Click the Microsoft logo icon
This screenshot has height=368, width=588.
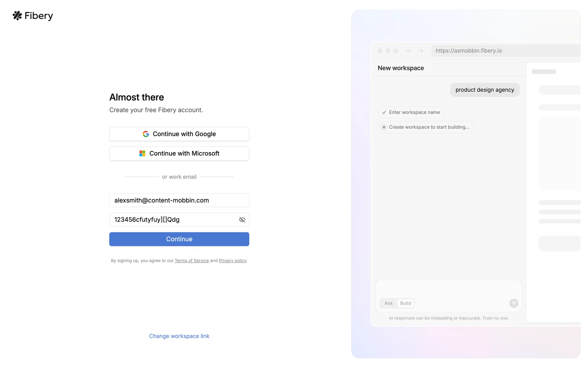(x=142, y=153)
